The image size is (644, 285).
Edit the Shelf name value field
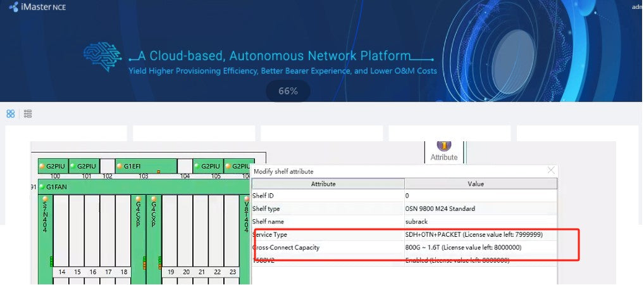coord(481,222)
